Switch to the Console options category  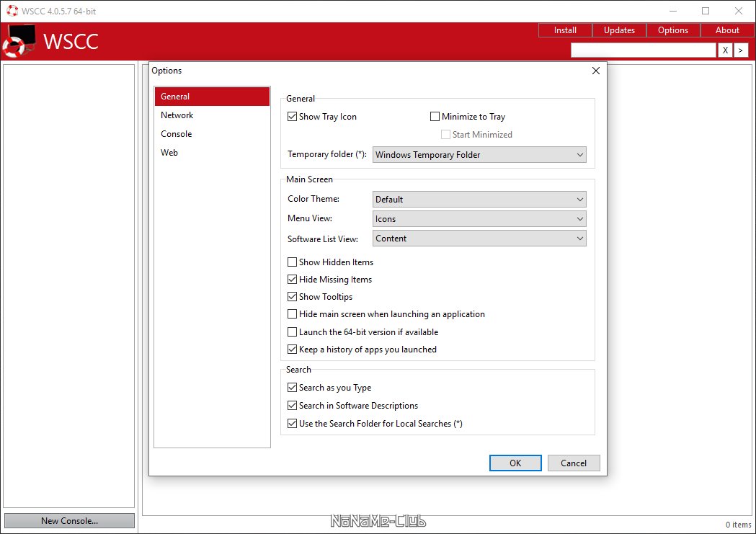tap(177, 134)
